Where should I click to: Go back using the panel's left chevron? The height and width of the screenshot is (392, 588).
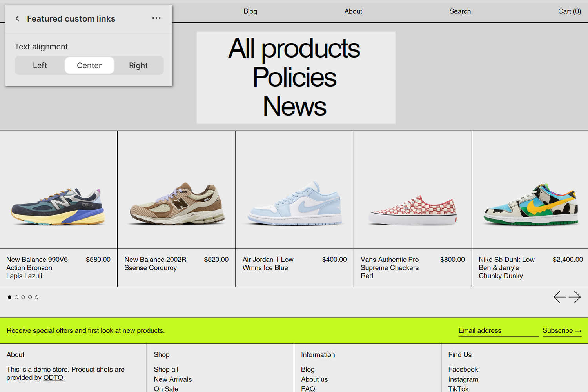pos(17,18)
